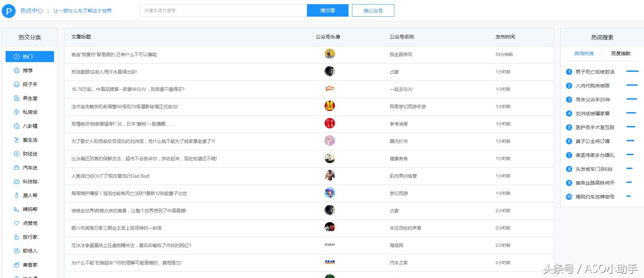Click the round icon beside 财经迷
This screenshot has width=644, height=278.
point(16,154)
